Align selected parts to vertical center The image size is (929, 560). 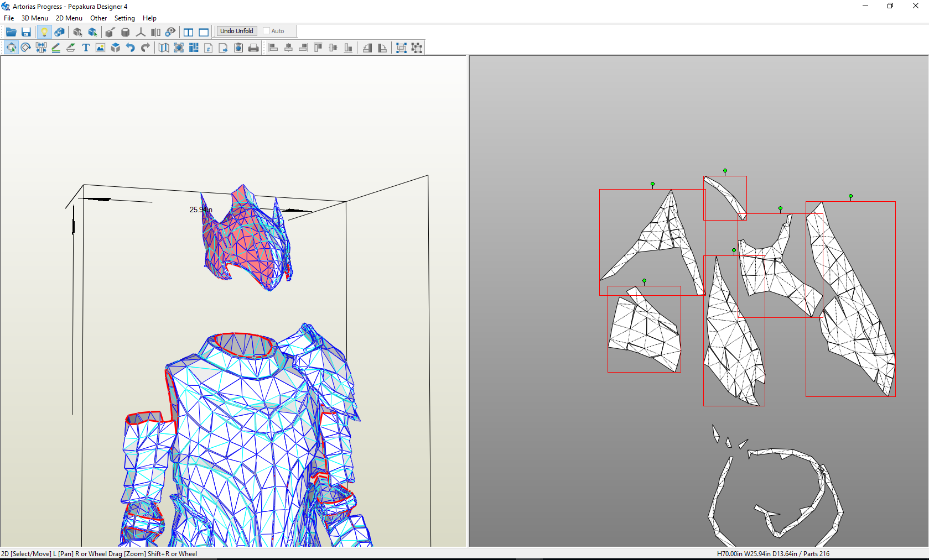click(333, 48)
